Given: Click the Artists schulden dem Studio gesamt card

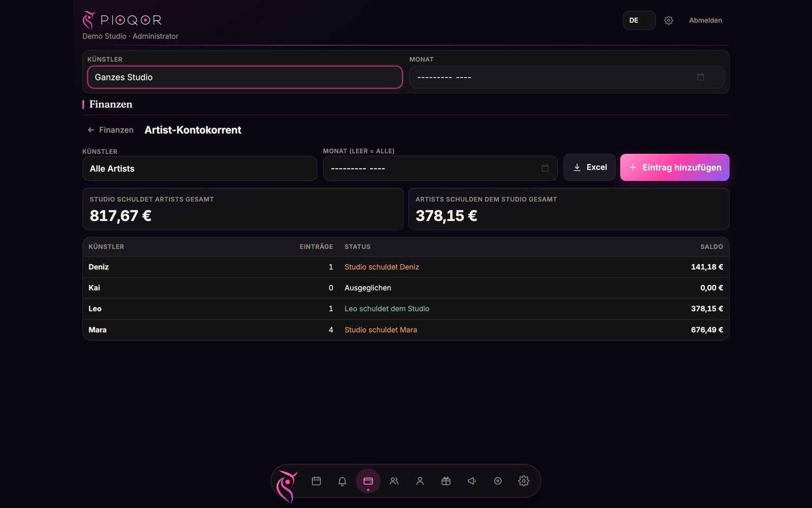Looking at the screenshot, I should click(x=569, y=209).
